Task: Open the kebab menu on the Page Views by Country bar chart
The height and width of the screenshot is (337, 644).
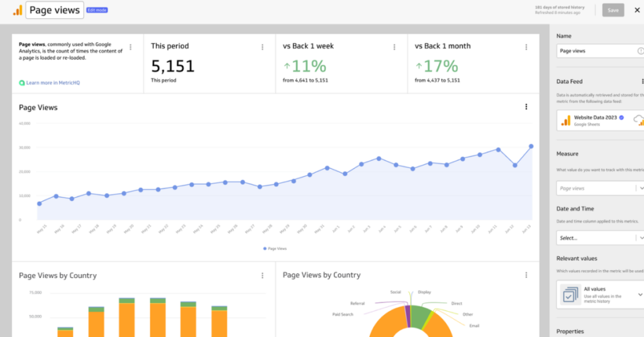Action: coord(262,275)
